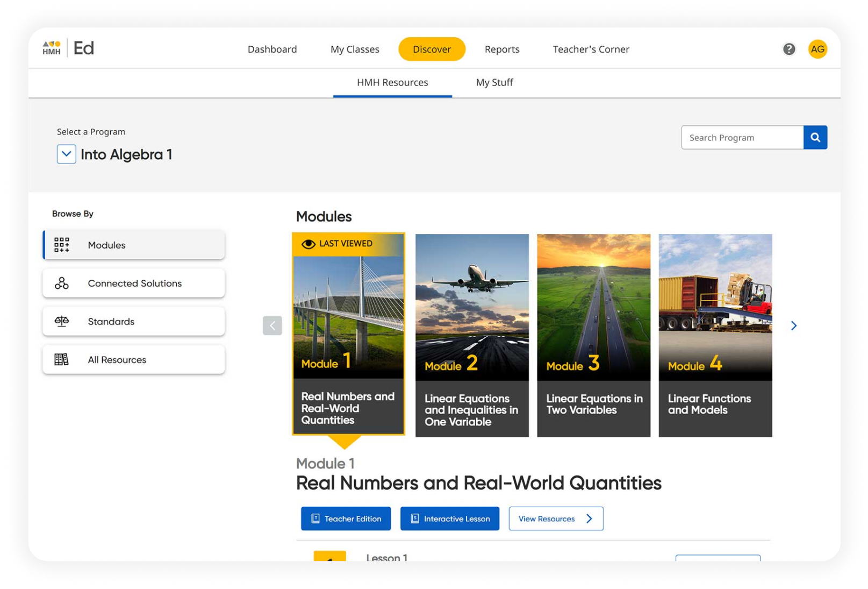Viewport: 868px width, 589px height.
Task: Launch the Interactive Lesson for Module 1
Action: [450, 519]
